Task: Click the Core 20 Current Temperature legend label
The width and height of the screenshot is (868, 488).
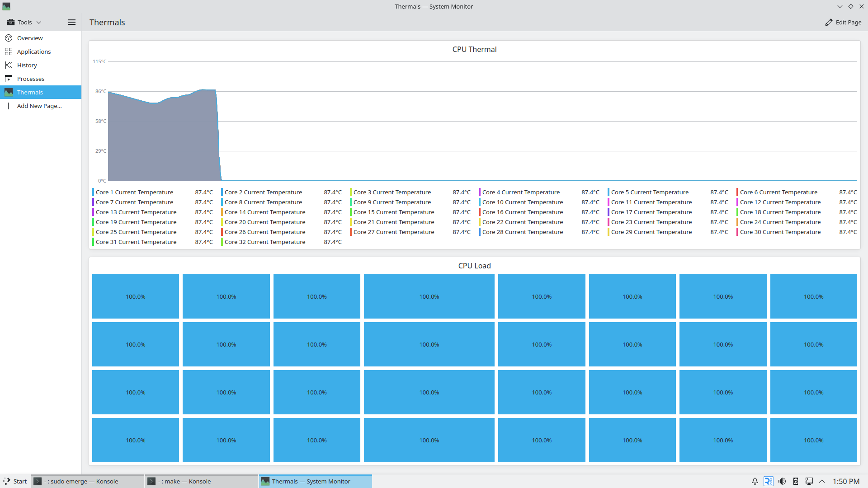Action: pyautogui.click(x=265, y=222)
